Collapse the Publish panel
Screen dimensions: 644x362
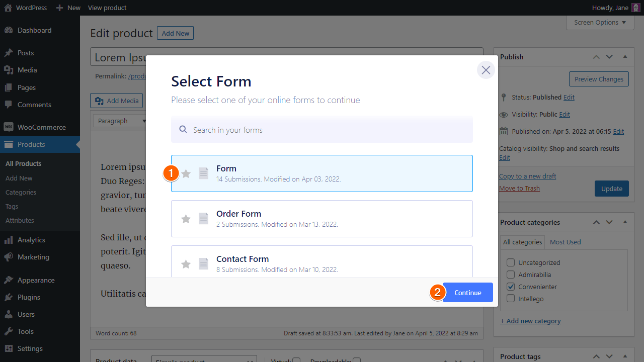[625, 57]
